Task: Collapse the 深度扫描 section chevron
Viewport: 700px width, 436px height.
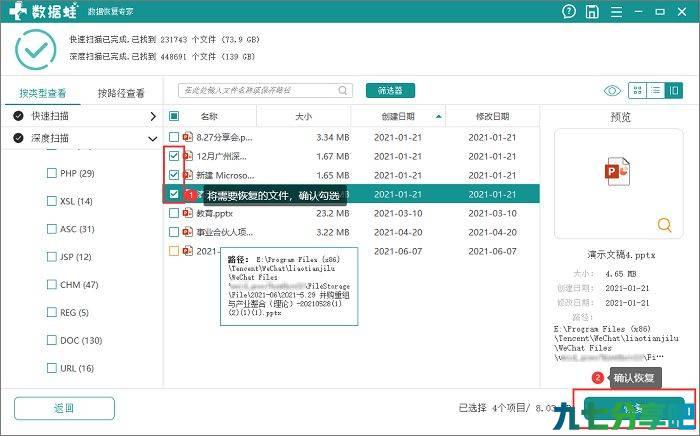Action: click(153, 139)
